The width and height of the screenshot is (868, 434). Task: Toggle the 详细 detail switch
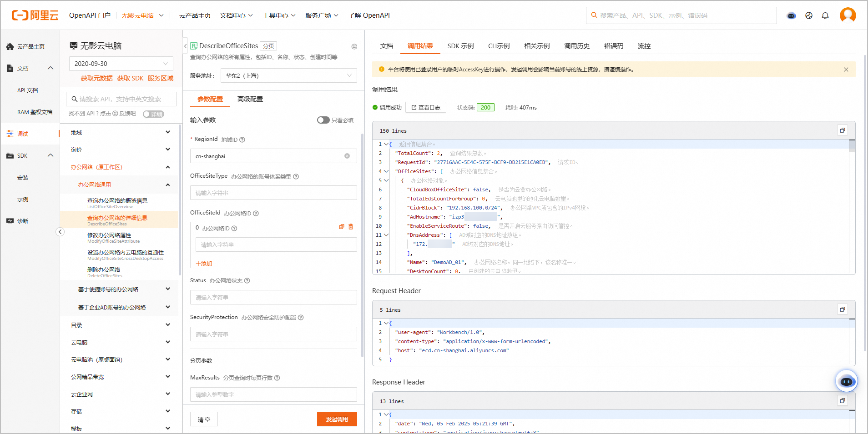[153, 114]
